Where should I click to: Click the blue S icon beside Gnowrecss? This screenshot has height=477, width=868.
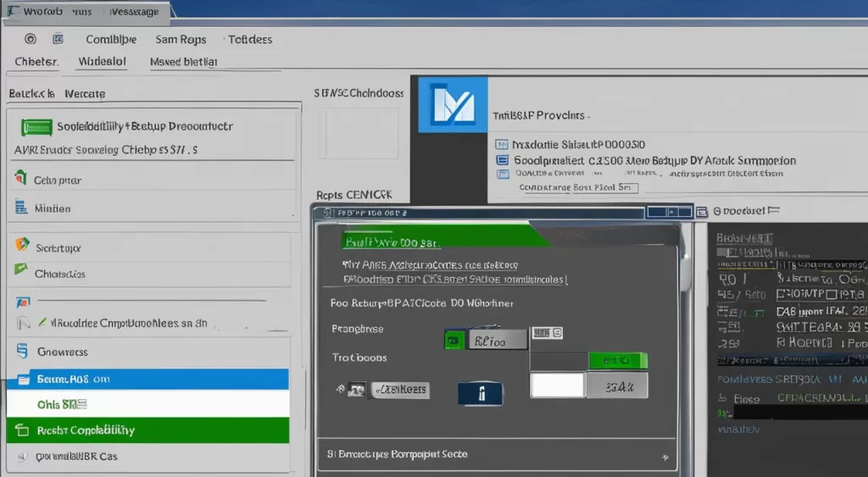(x=22, y=351)
